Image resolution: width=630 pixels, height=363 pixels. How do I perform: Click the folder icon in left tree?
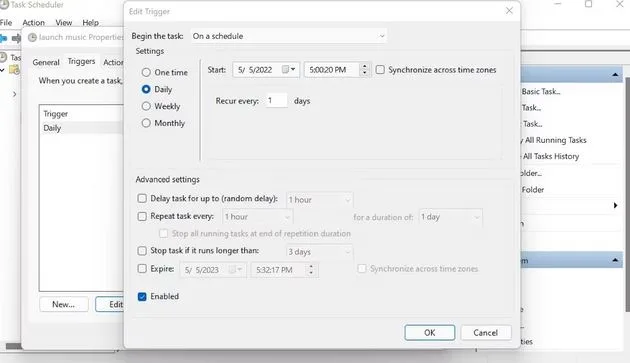coord(15,70)
